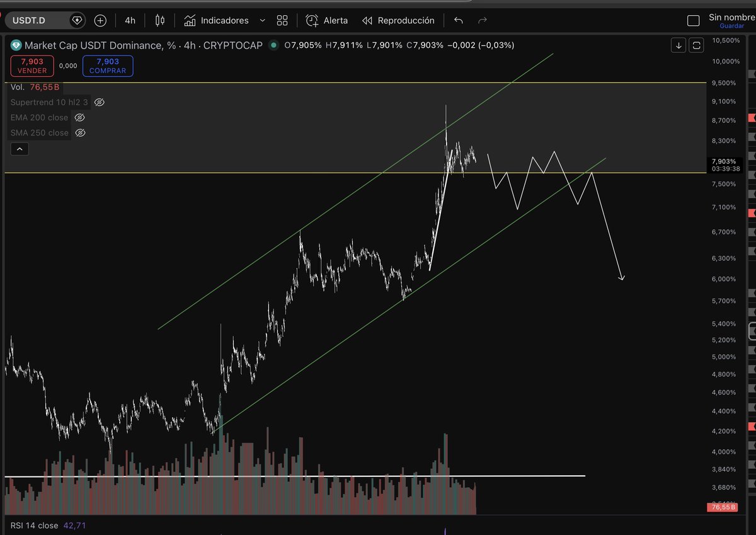Collapse the indicator legend with the chevron
Screen dimensions: 756x535
point(20,149)
